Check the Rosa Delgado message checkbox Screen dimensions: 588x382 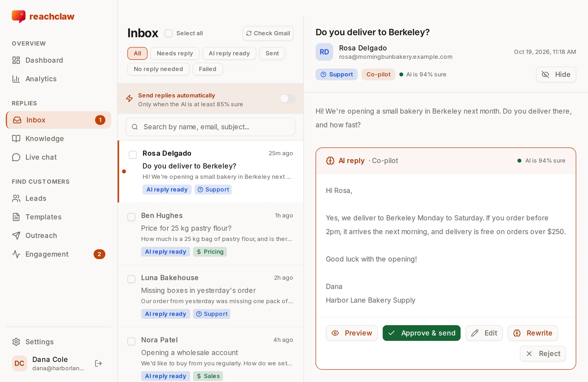pyautogui.click(x=133, y=155)
